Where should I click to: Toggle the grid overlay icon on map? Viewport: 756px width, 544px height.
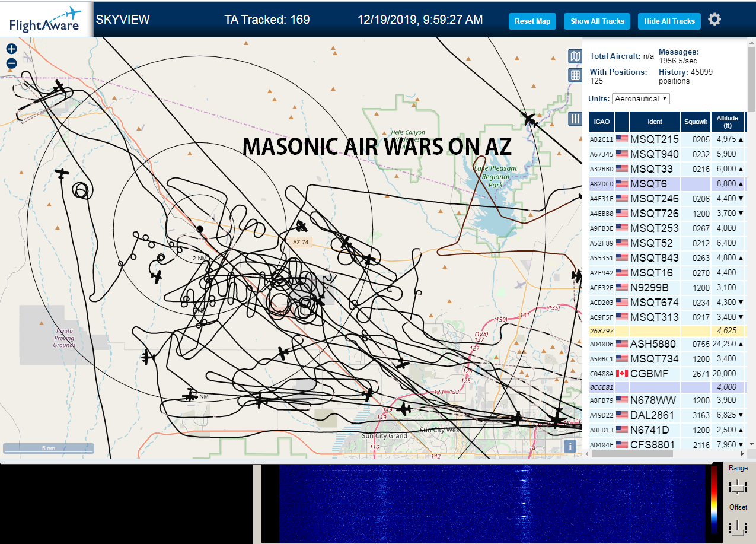tap(575, 75)
